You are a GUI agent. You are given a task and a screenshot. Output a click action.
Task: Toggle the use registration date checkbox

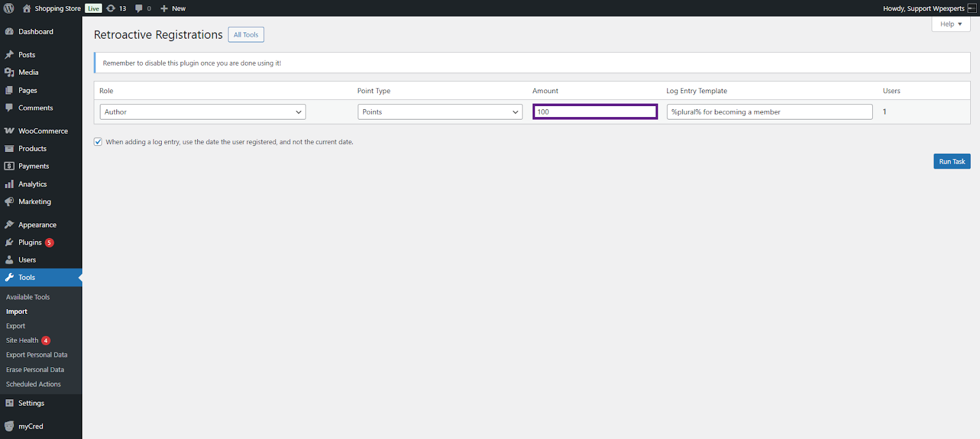coord(98,142)
